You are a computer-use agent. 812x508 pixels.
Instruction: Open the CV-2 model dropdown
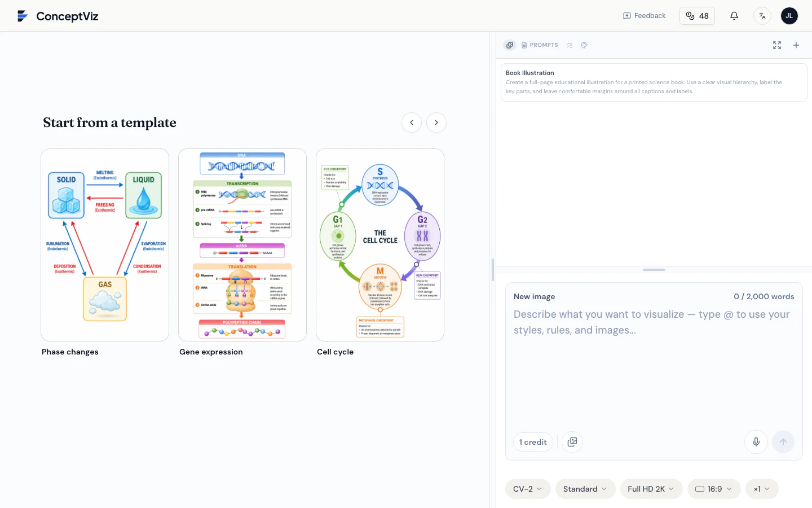(x=528, y=489)
